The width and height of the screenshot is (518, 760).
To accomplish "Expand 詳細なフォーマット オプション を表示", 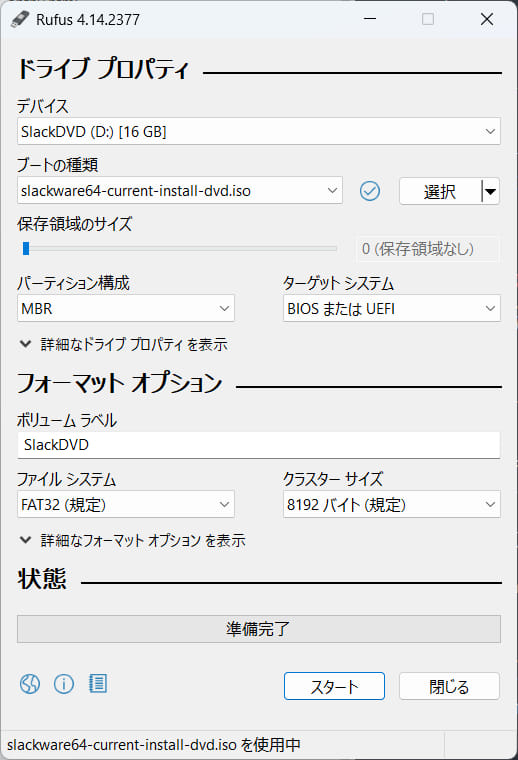I will [x=132, y=540].
